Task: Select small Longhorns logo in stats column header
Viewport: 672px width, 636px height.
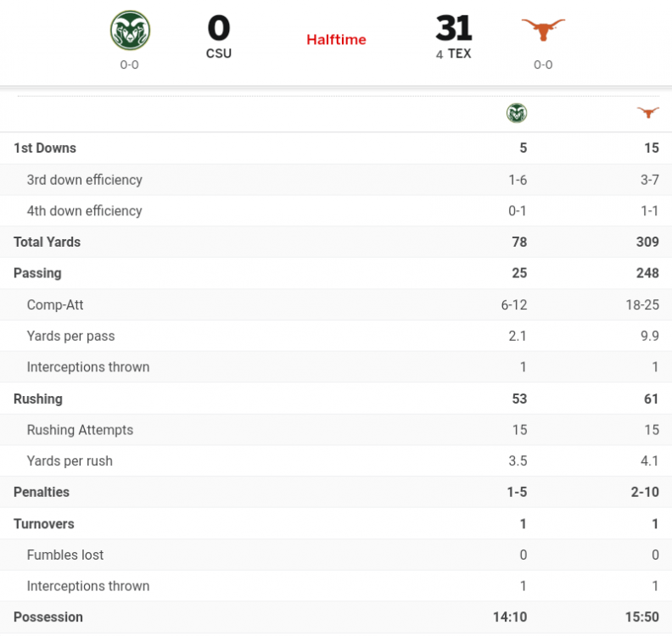Action: pyautogui.click(x=648, y=113)
